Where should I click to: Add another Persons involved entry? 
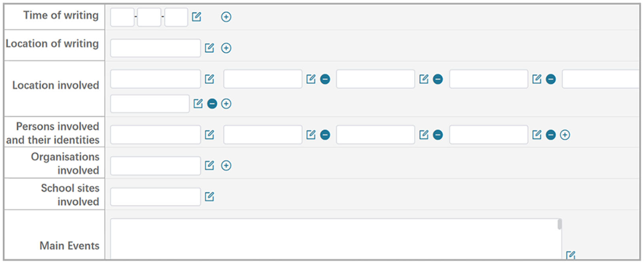click(x=565, y=135)
